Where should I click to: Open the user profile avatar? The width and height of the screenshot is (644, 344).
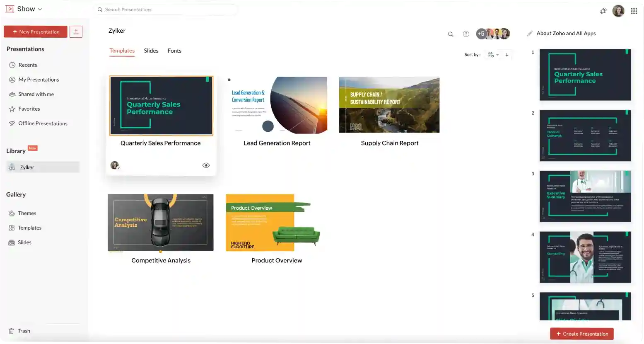point(618,11)
